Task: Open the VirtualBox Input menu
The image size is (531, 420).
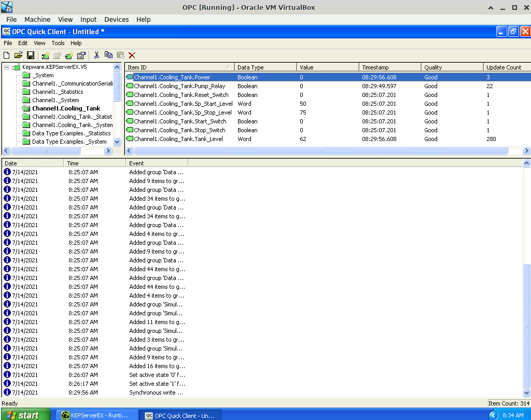Action: tap(88, 20)
